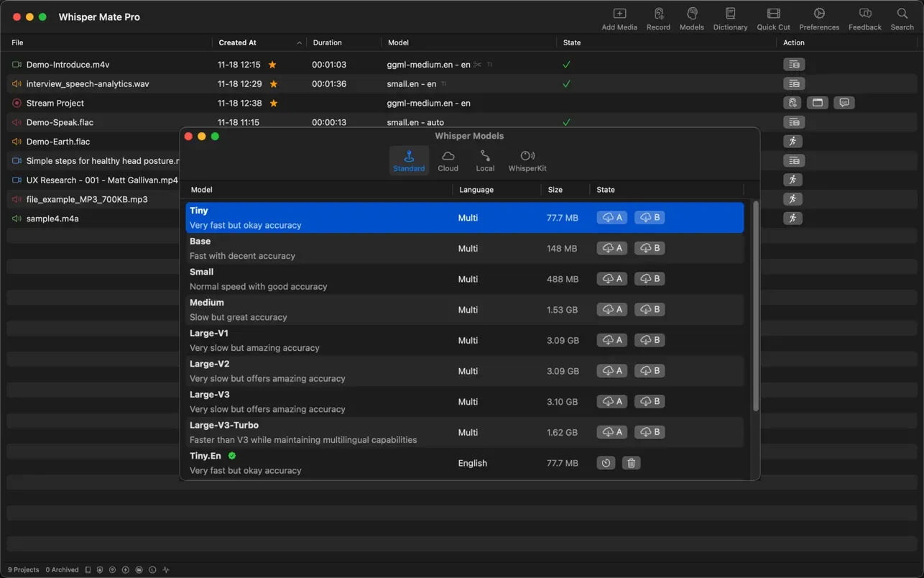924x578 pixels.
Task: Click Add Media in the toolbar
Action: [619, 19]
